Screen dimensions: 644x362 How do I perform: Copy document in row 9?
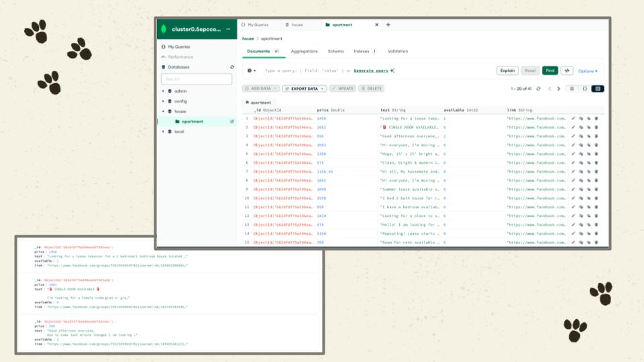[581, 189]
